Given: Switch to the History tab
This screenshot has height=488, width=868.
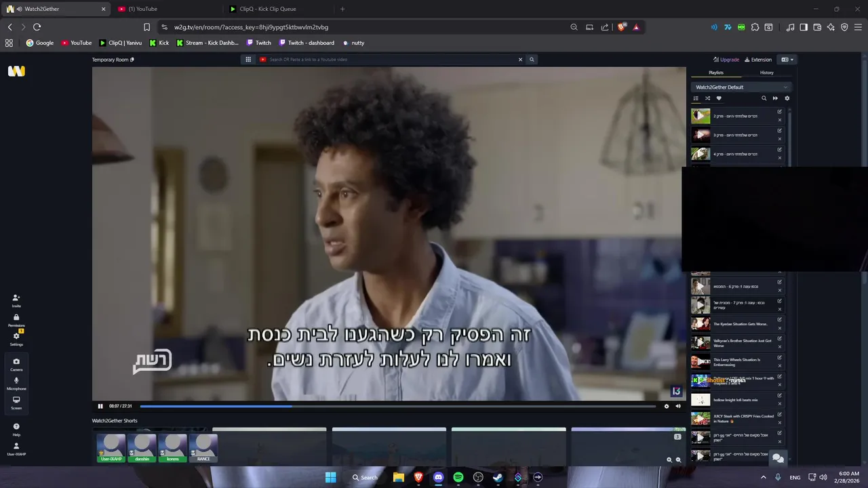Looking at the screenshot, I should click(766, 73).
